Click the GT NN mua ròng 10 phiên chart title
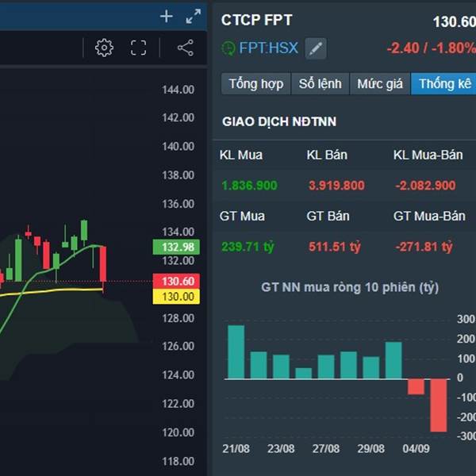 point(350,287)
